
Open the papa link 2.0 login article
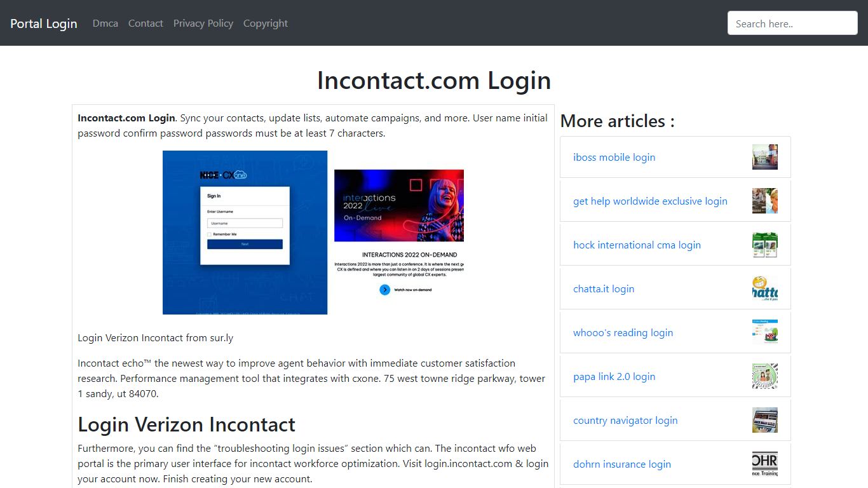(614, 377)
